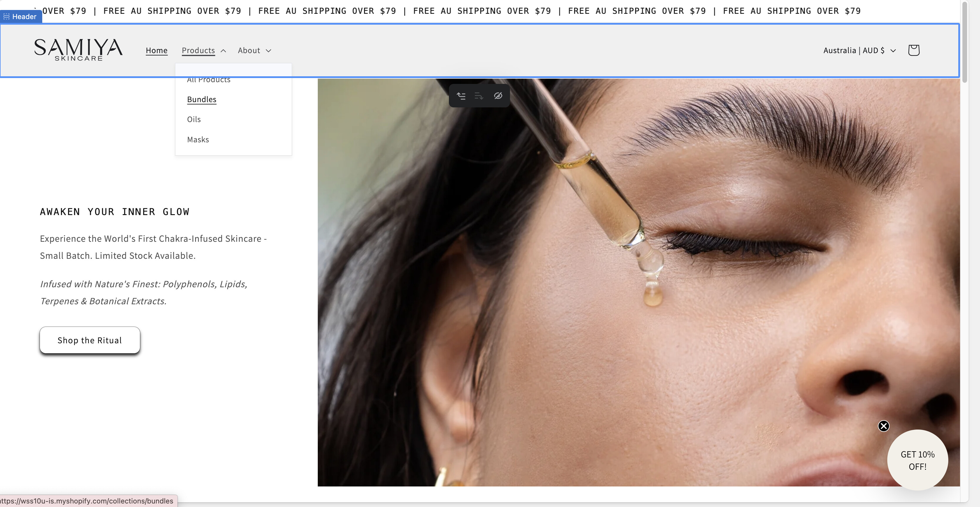Image resolution: width=980 pixels, height=507 pixels.
Task: Select Bundles from the Products submenu
Action: point(202,99)
